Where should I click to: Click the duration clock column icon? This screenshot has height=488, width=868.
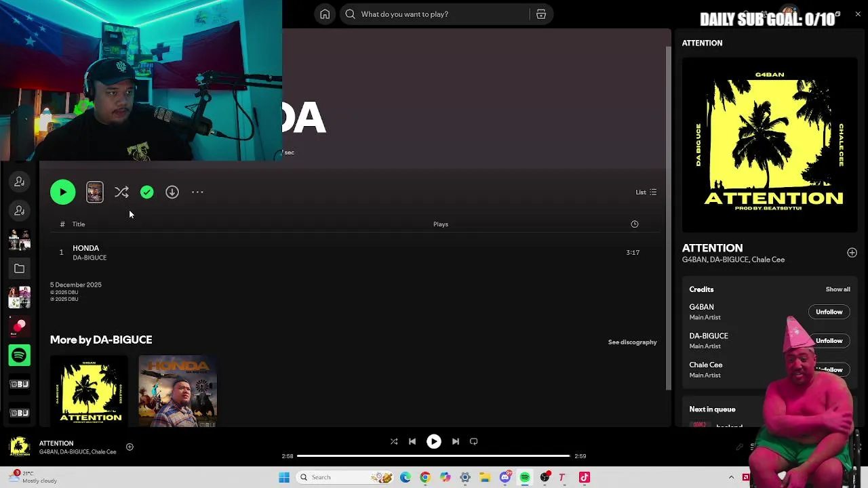[635, 224]
